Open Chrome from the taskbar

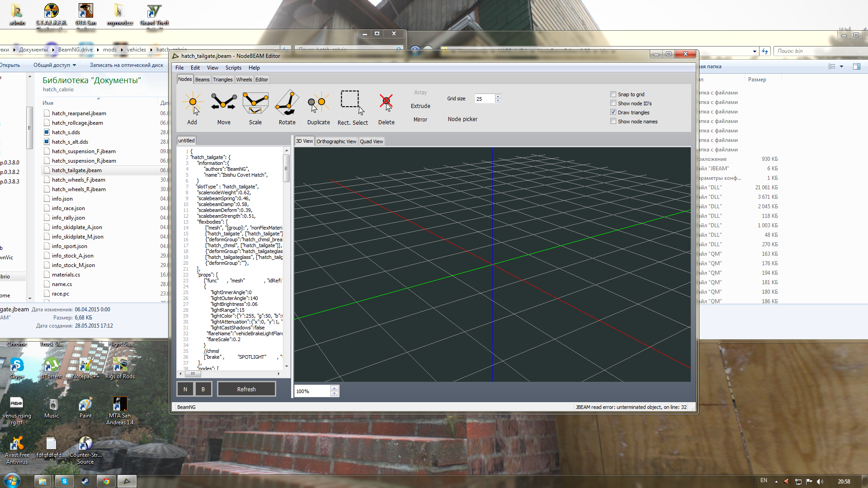pyautogui.click(x=106, y=481)
